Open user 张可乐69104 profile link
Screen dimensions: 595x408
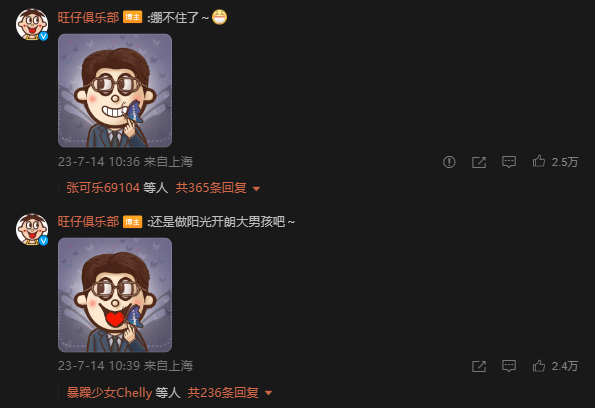tap(103, 188)
